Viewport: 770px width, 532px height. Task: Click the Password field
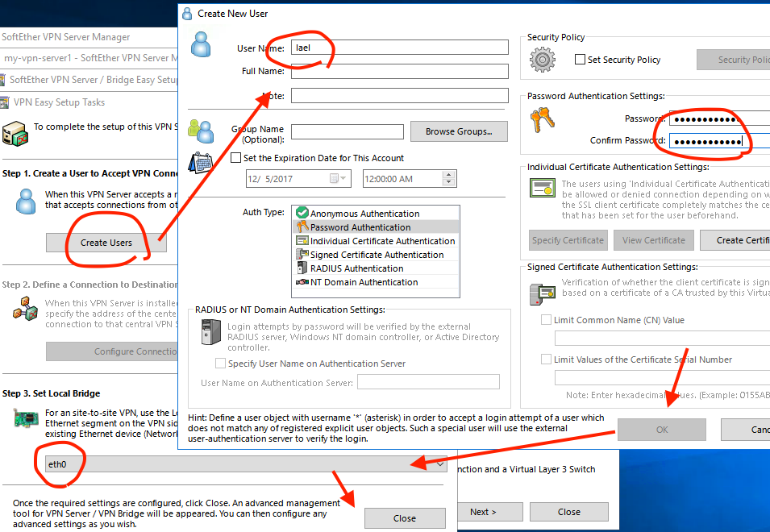(x=719, y=118)
